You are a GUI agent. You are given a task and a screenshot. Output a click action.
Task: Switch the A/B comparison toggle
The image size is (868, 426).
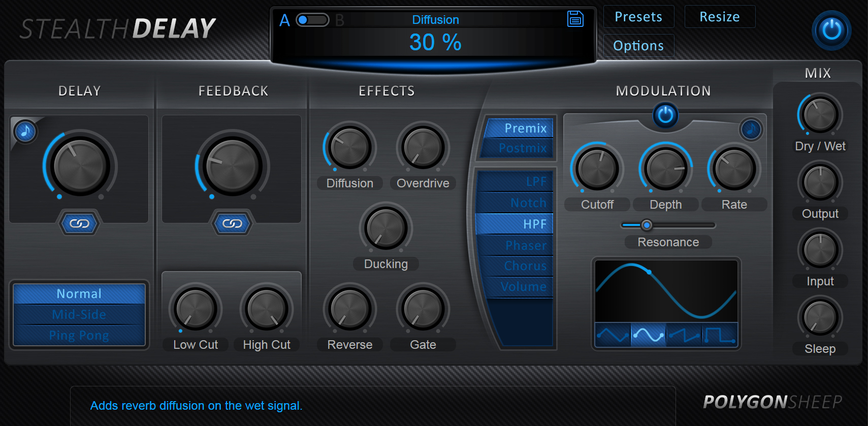[312, 20]
